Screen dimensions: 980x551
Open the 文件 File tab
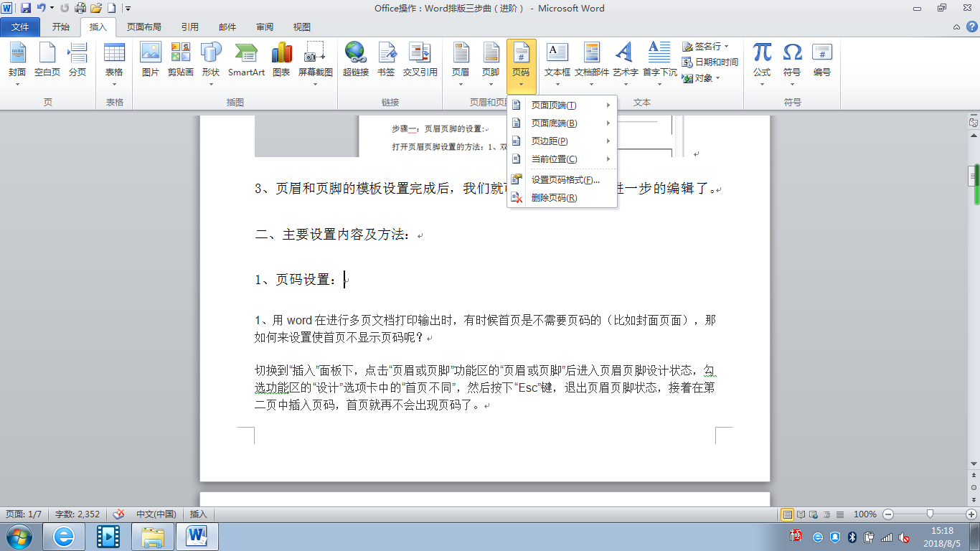21,27
